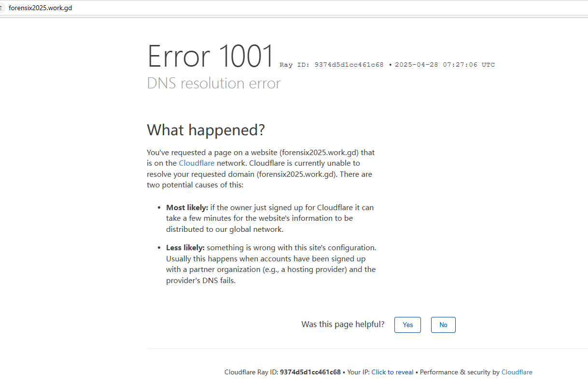Click the 'DNS resolution error' subtitle
This screenshot has width=588, height=385.
click(x=214, y=83)
